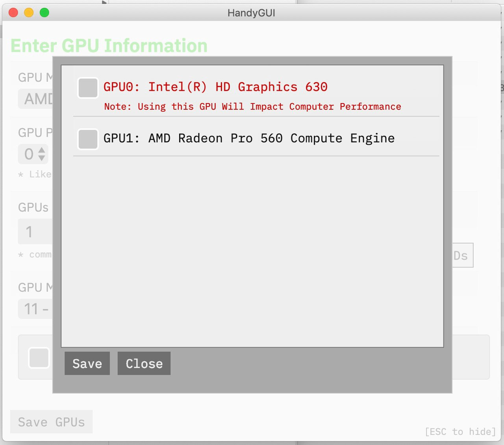Close the HandyGUI window with the red button
The width and height of the screenshot is (504, 445).
(13, 13)
